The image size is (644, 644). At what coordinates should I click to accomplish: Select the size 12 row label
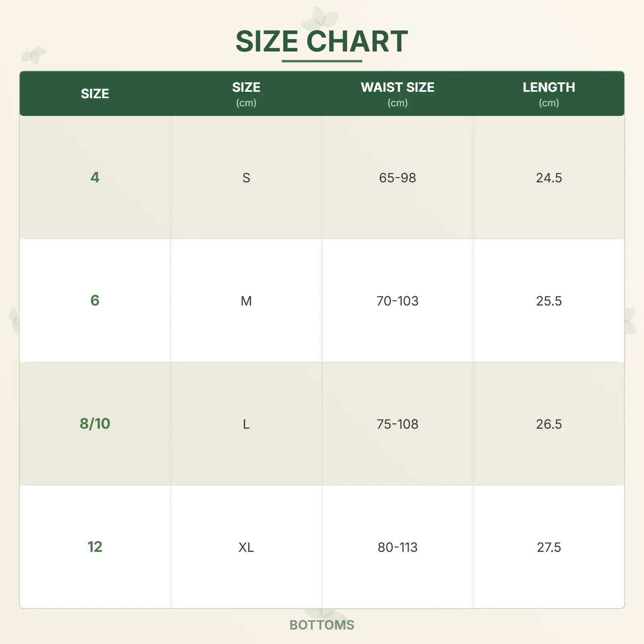pyautogui.click(x=95, y=547)
